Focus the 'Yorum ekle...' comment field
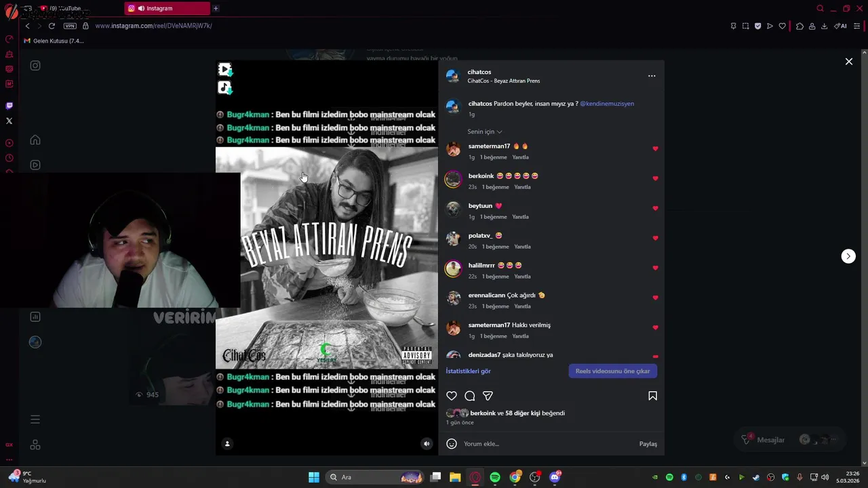 pos(548,444)
